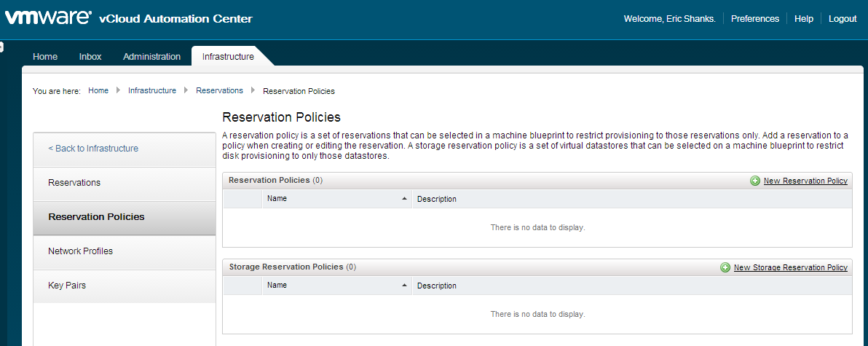This screenshot has height=346, width=868.
Task: Click the Help link
Action: coord(804,19)
